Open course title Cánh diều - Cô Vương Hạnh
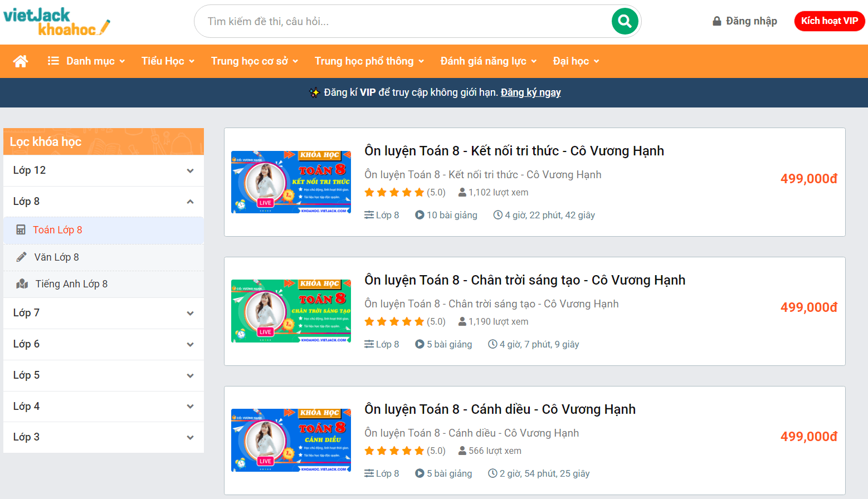 [x=500, y=409]
